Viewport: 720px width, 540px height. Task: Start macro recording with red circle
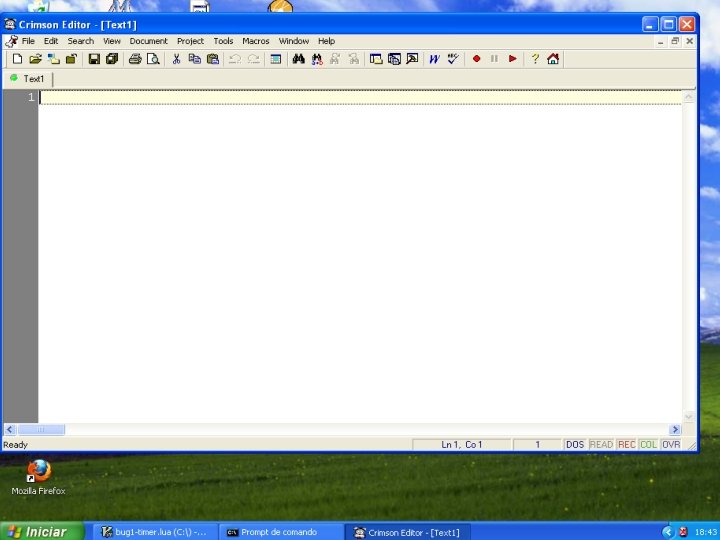[x=476, y=59]
